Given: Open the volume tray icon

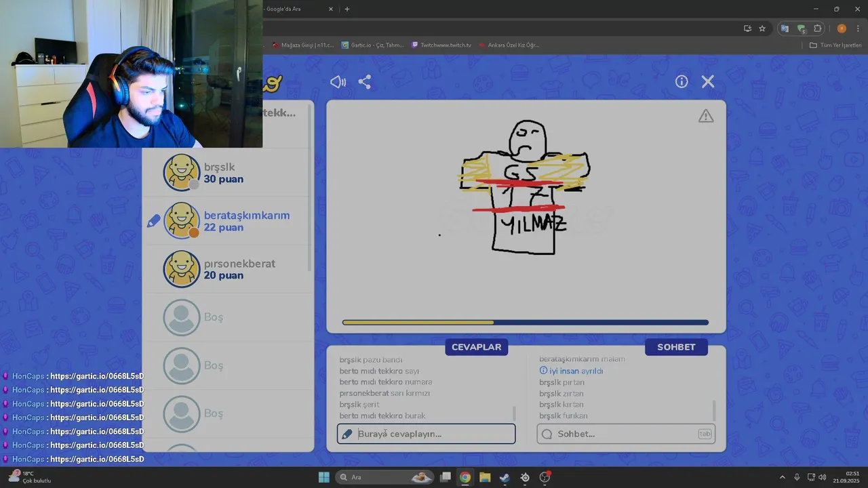Looking at the screenshot, I should 823,477.
